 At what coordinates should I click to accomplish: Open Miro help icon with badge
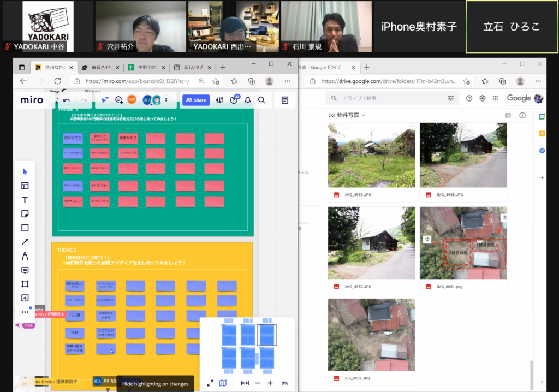[234, 100]
